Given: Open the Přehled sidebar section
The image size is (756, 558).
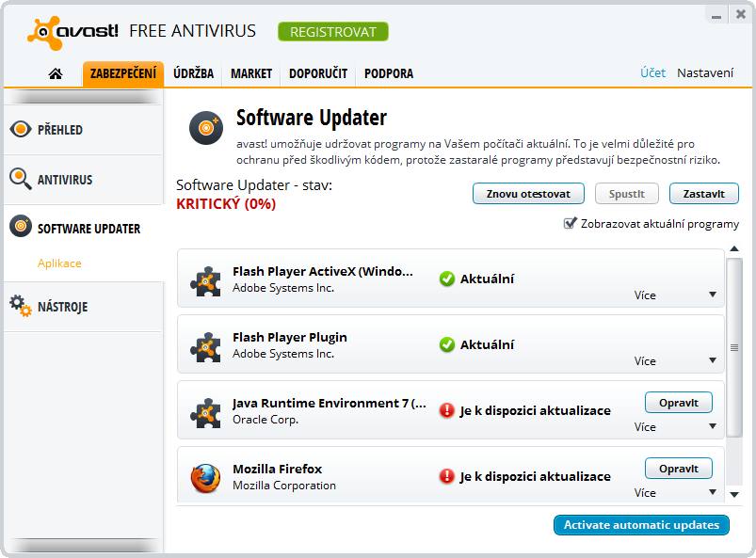Looking at the screenshot, I should (83, 130).
